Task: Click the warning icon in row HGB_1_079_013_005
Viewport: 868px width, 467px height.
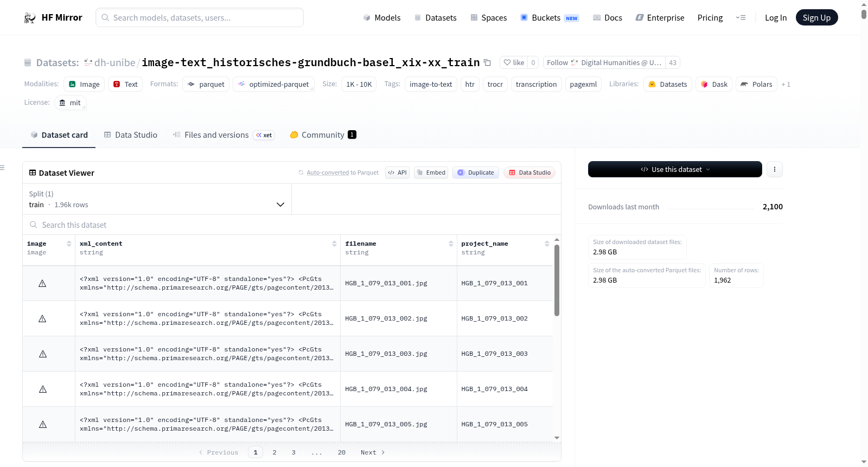Action: point(42,424)
